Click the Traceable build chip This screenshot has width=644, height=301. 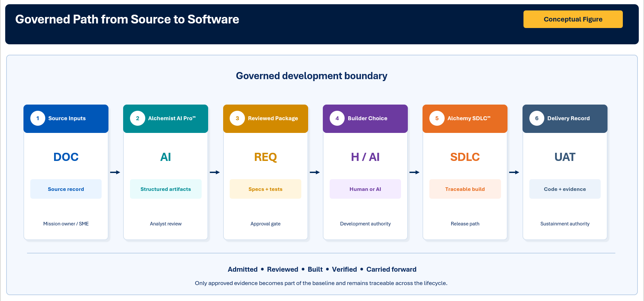tap(465, 189)
